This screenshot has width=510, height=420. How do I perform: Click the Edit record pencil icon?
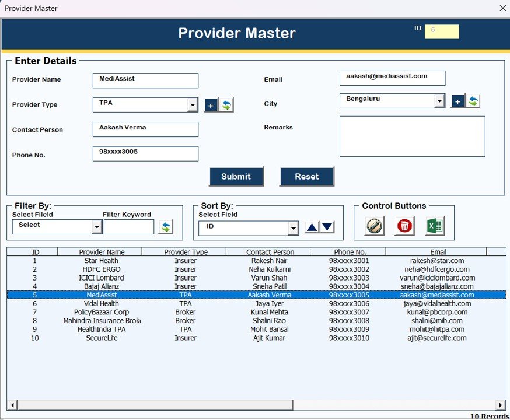[x=373, y=226]
